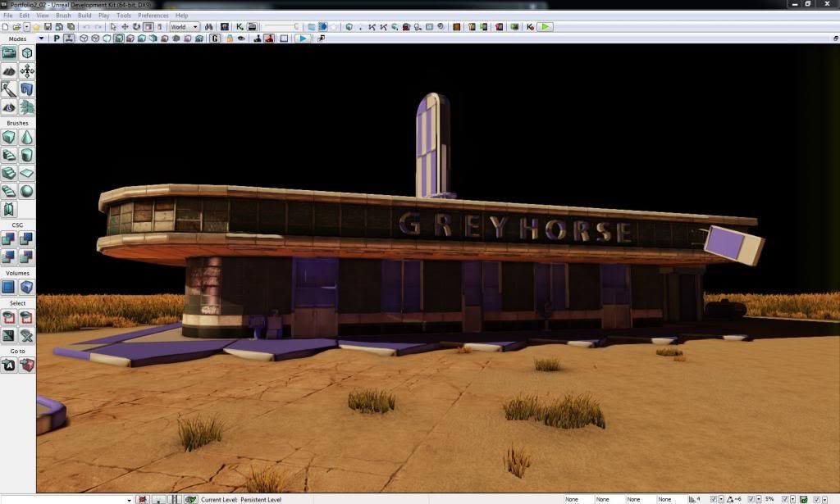This screenshot has height=504, width=840.
Task: Click the Add Volume icon
Action: [9, 287]
